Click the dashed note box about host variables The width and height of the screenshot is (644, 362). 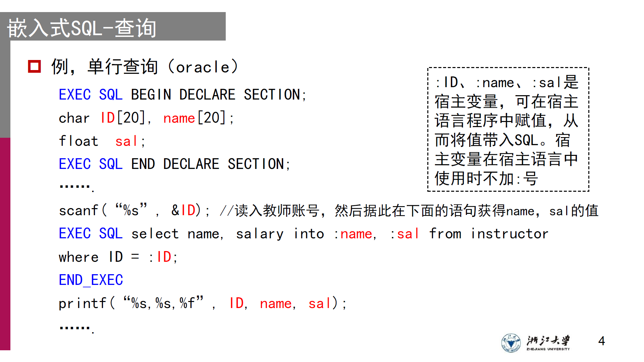point(508,129)
